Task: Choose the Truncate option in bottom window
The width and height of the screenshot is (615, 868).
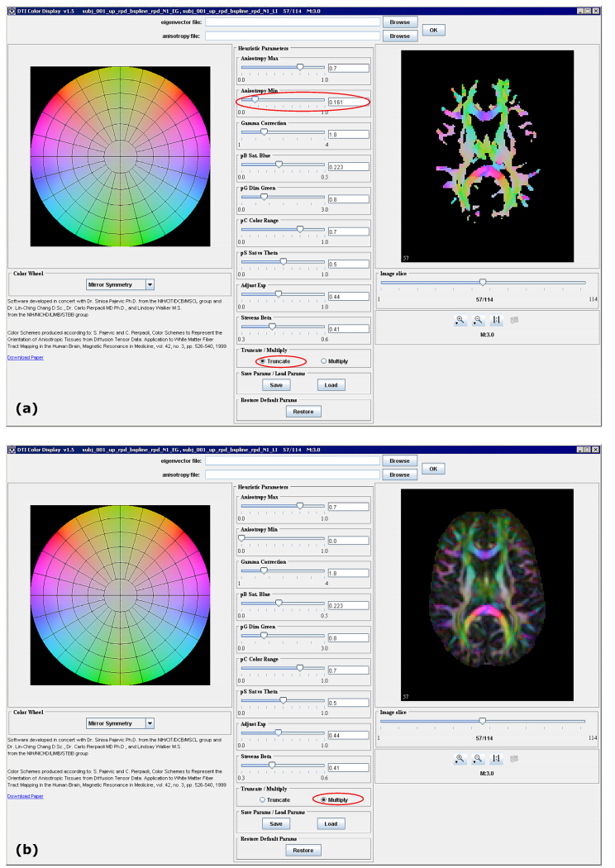Action: [x=263, y=799]
